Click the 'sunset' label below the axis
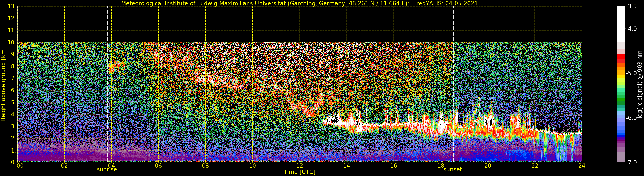 pyautogui.click(x=453, y=170)
